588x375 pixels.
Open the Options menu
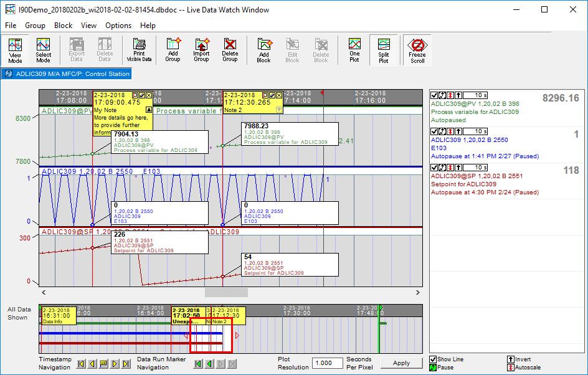(x=118, y=26)
